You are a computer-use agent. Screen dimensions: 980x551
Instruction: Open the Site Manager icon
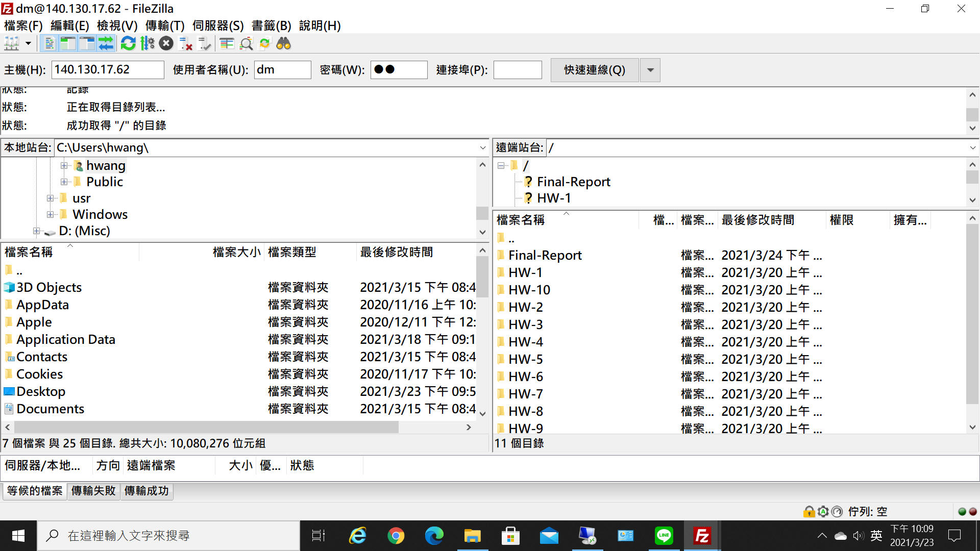click(x=12, y=44)
